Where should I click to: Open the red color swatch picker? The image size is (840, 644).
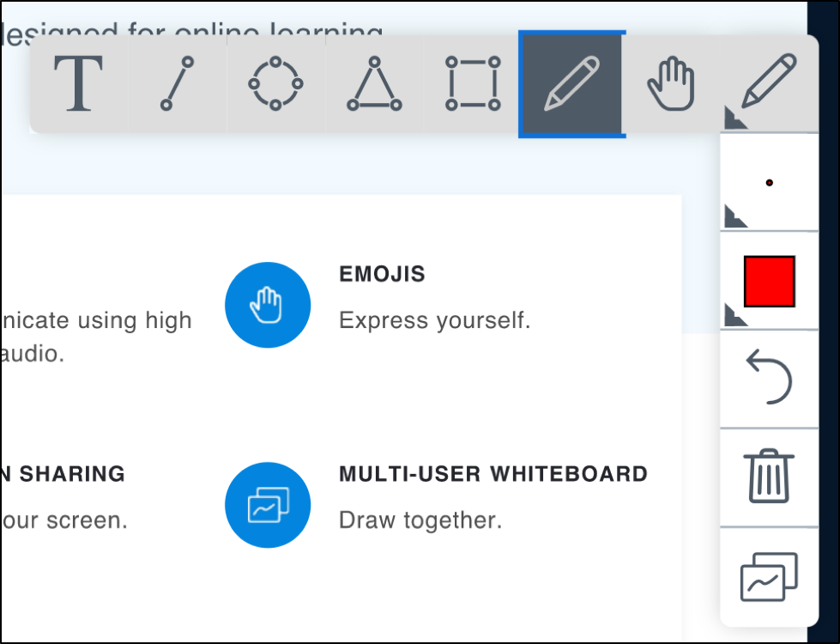pyautogui.click(x=769, y=281)
